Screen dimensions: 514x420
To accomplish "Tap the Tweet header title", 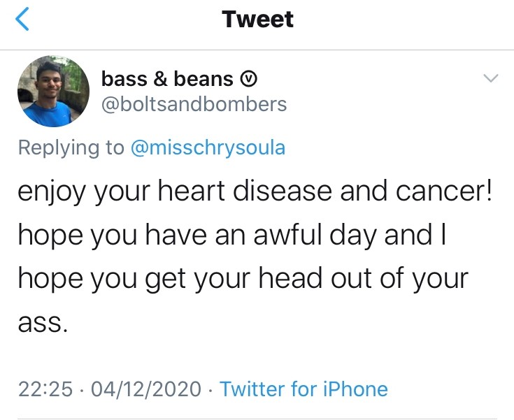I will coord(258,20).
